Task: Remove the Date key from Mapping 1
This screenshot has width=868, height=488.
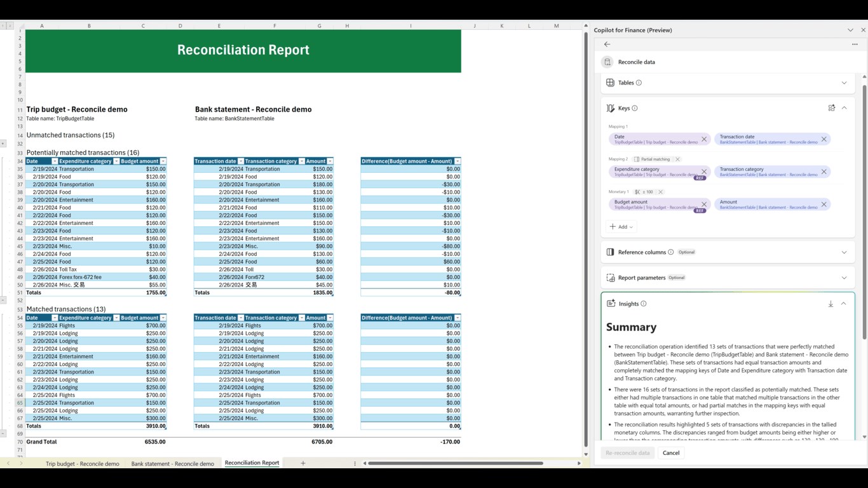Action: click(704, 139)
